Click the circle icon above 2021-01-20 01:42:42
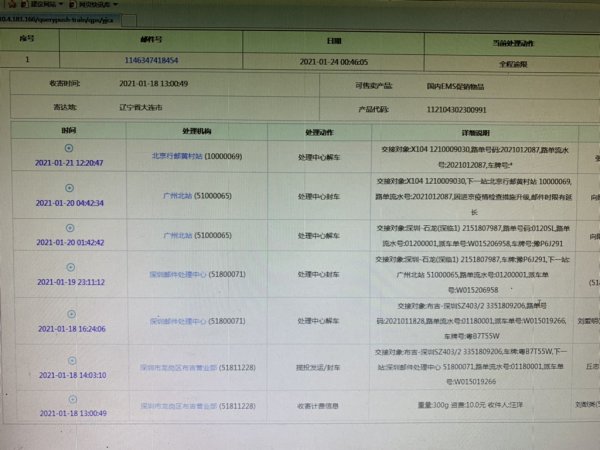 (70, 228)
